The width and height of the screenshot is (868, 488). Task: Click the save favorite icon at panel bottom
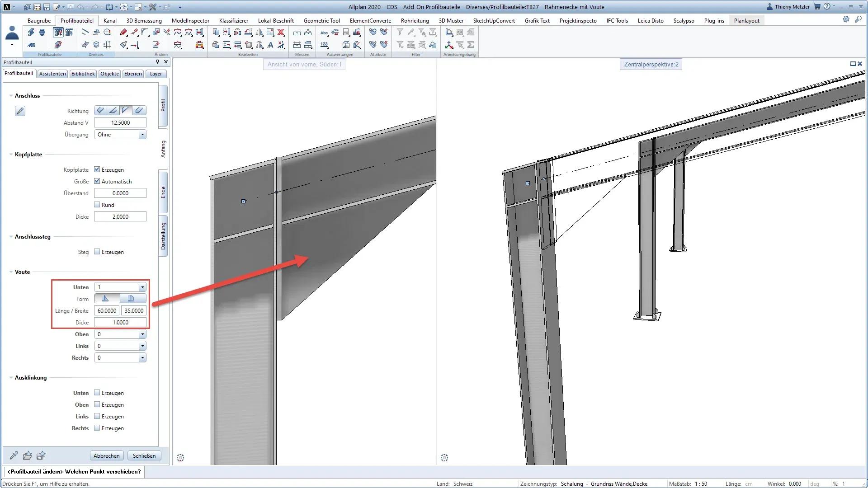41,455
